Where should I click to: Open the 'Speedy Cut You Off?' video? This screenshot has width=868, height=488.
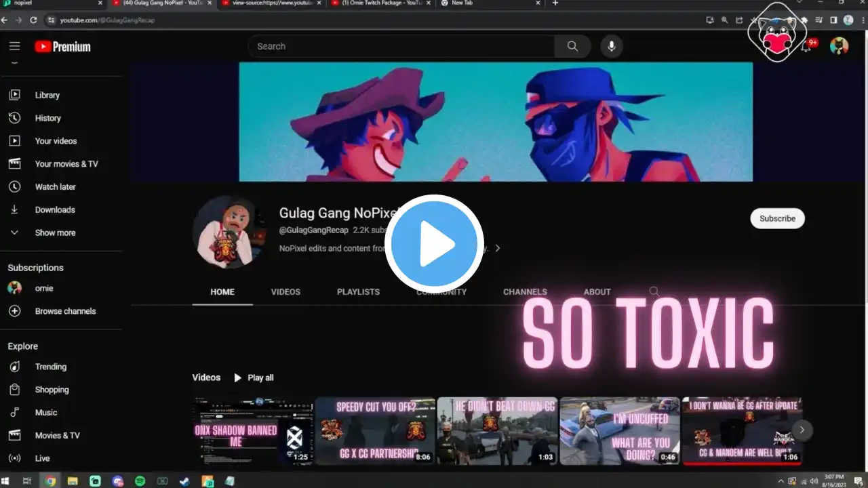(375, 430)
